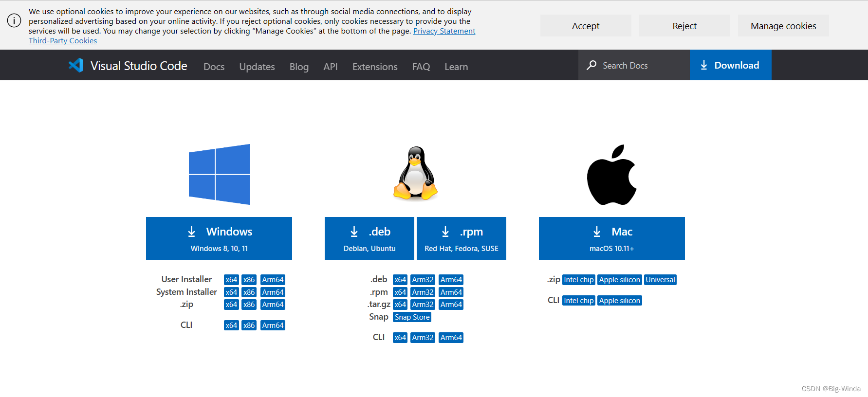Open the Docs menu item

tap(214, 67)
